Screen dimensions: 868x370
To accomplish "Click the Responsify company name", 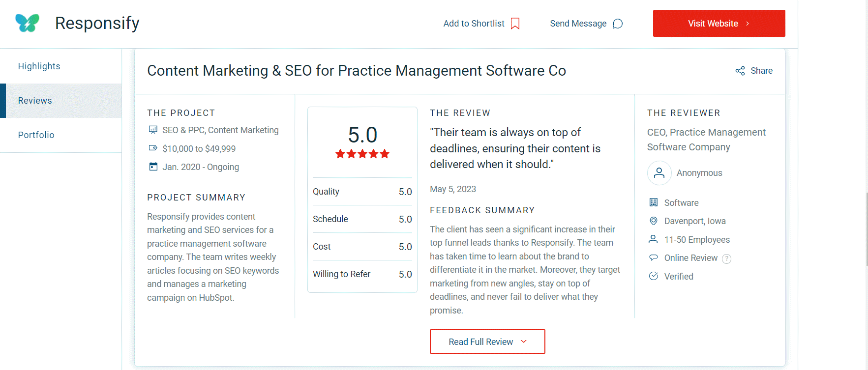I will tap(97, 23).
